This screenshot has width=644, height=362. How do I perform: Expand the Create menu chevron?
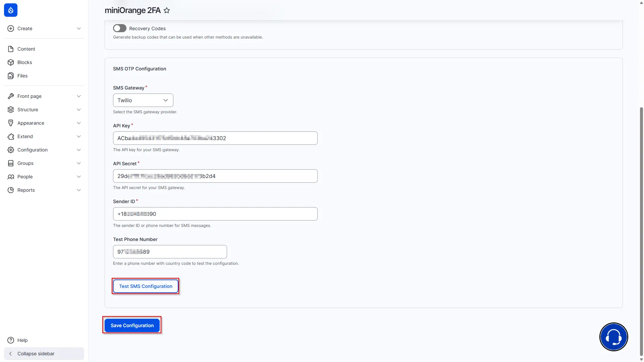[x=79, y=28]
